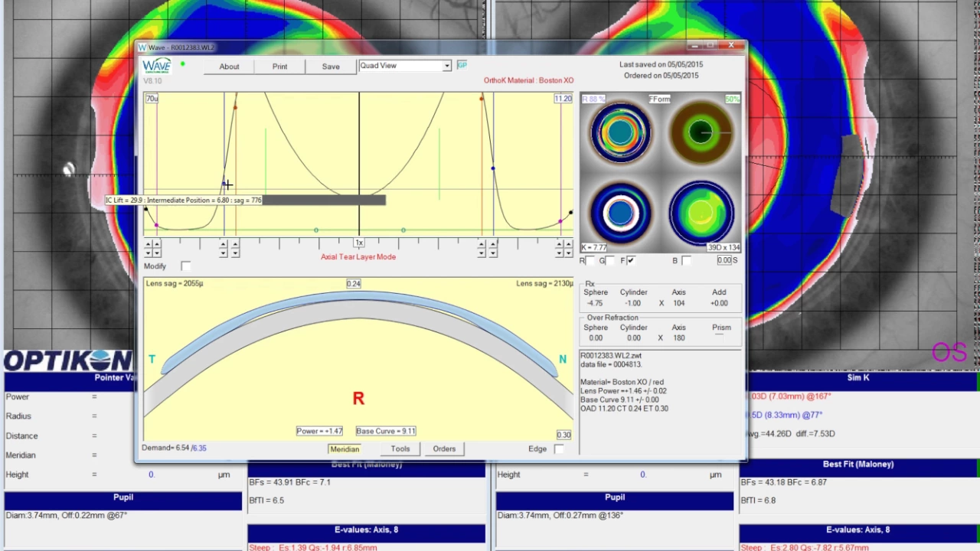Click the Lens sag = 2055µ label
This screenshot has height=551, width=980.
click(175, 283)
